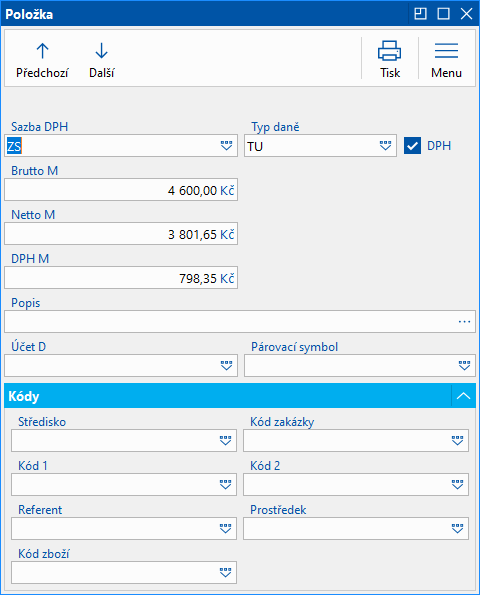The image size is (480, 595).
Task: Open the Středisko dropdown
Action: (x=225, y=441)
